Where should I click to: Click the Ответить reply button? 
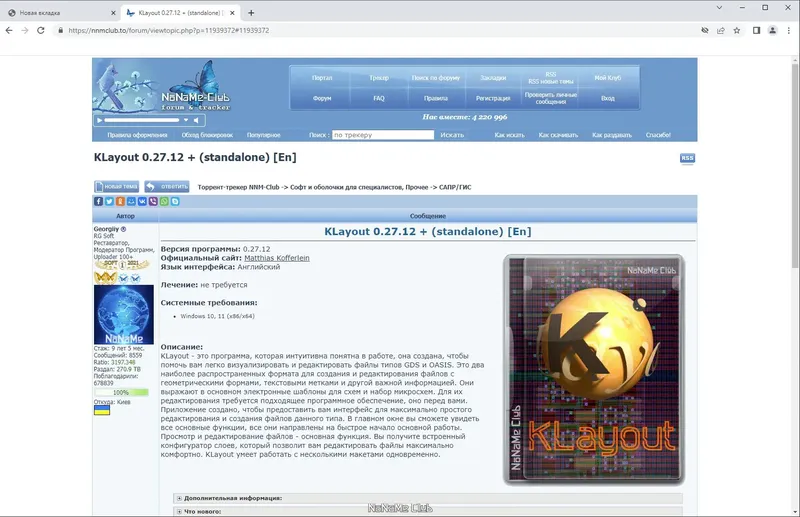[x=167, y=186]
